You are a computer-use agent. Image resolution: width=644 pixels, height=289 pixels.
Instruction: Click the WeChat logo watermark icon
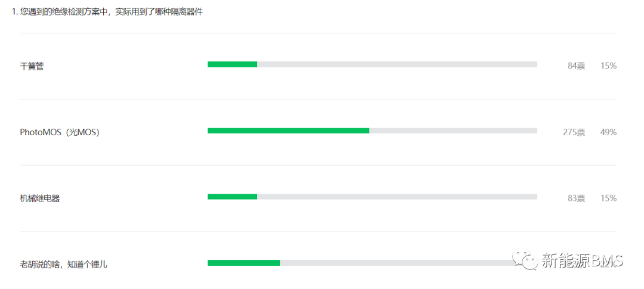525,260
